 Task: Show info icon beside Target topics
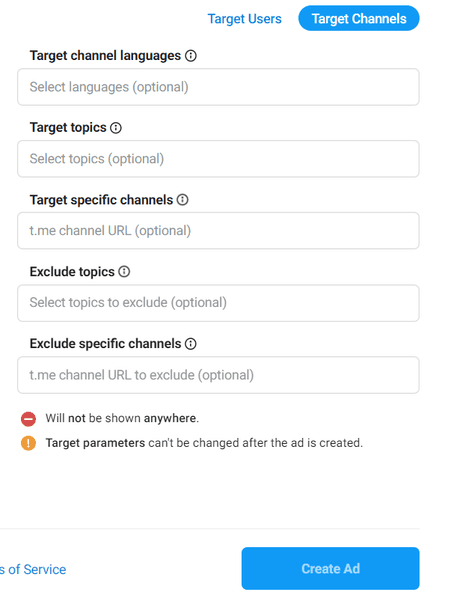click(x=116, y=128)
